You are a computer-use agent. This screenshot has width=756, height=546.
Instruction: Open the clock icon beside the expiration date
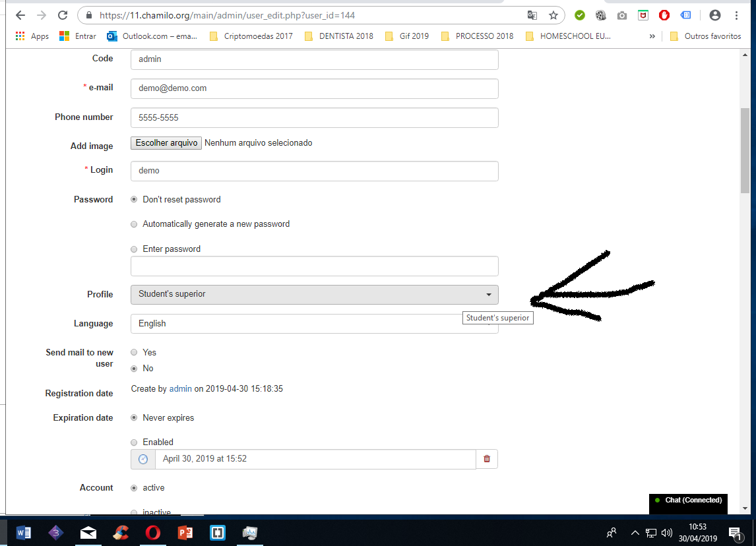pos(142,458)
